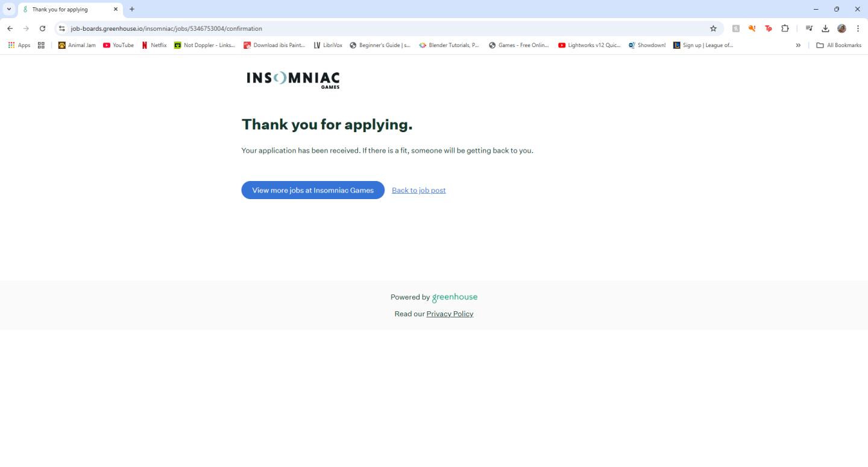Open the Extensions puzzle piece menu
The width and height of the screenshot is (868, 467).
coord(785,28)
